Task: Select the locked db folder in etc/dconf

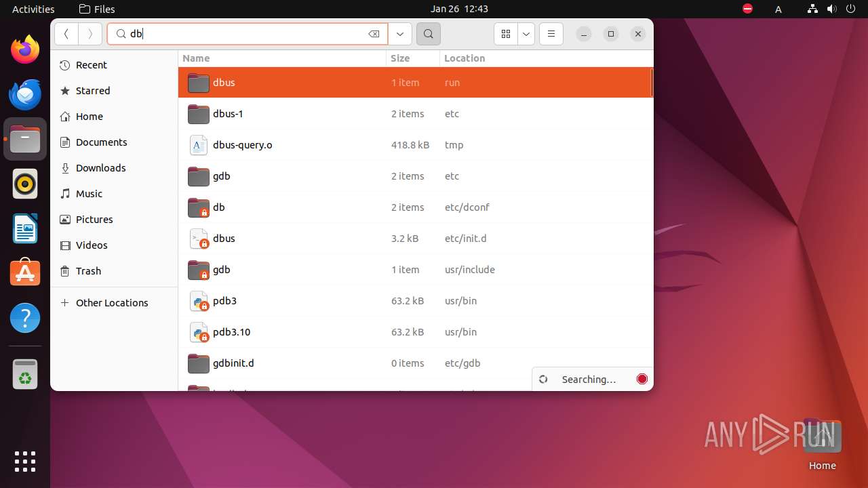Action: pos(414,207)
